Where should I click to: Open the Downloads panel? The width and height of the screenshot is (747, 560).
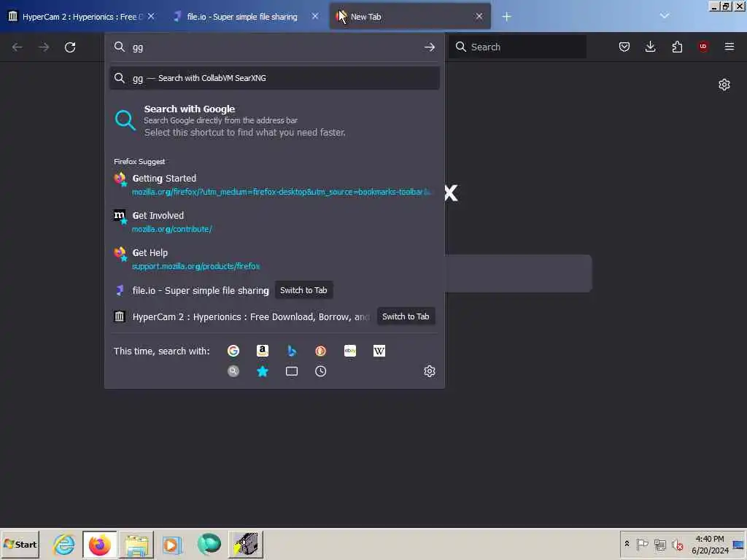click(x=650, y=47)
